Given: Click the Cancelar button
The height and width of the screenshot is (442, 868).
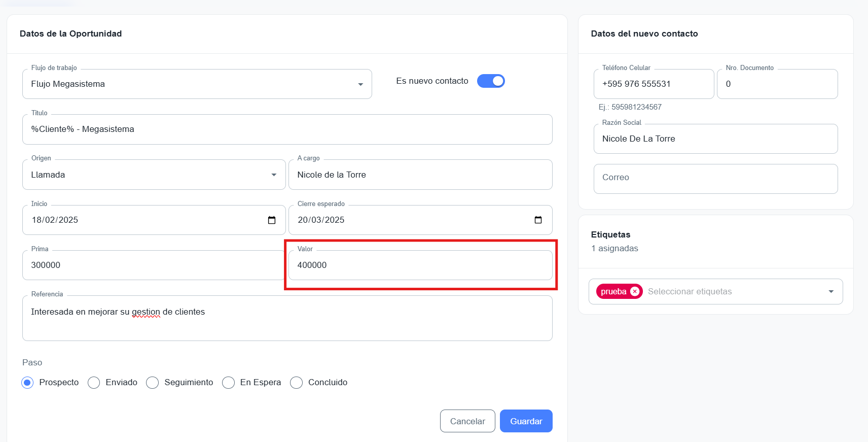Looking at the screenshot, I should [x=467, y=421].
